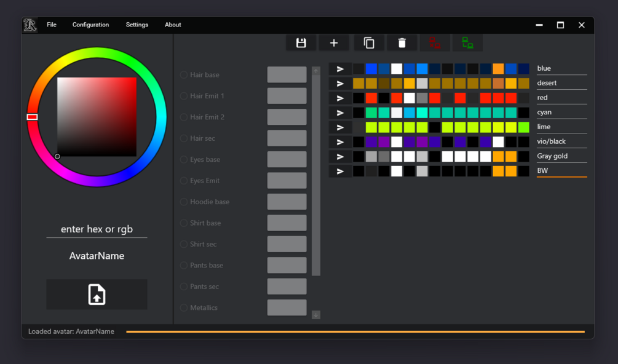Add a new preset with plus icon
618x364 pixels.
[x=334, y=43]
